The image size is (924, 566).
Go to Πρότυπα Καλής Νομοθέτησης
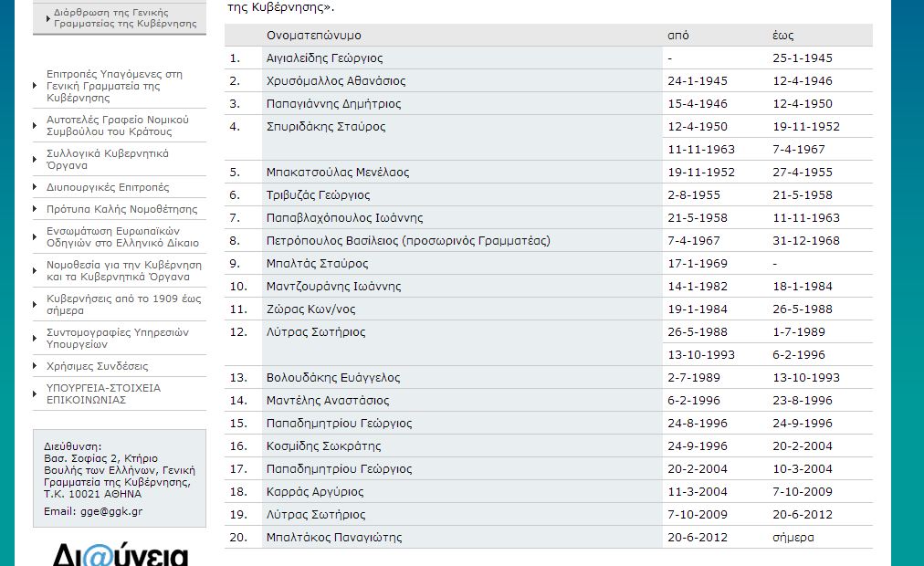click(121, 210)
